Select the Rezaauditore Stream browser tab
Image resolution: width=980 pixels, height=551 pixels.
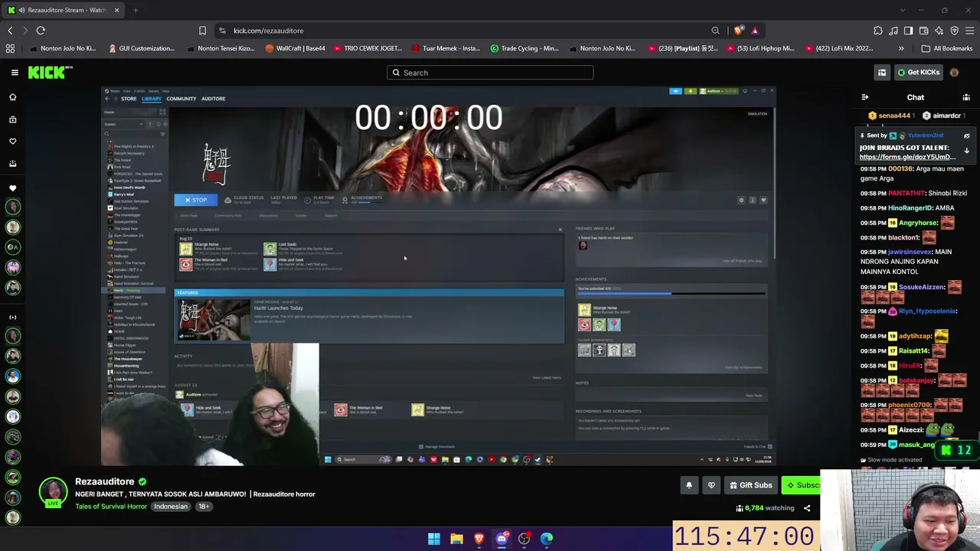coord(63,10)
